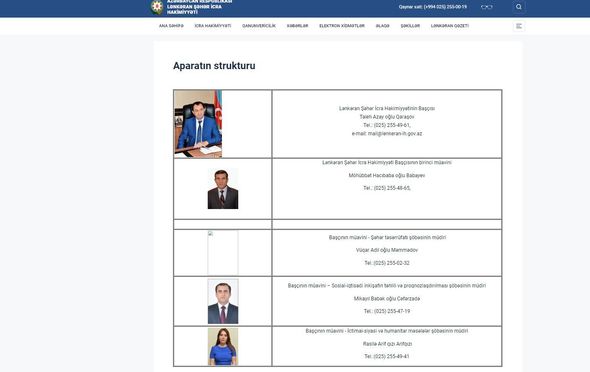Select QANUNVERİCİLİK in the navigation bar
The height and width of the screenshot is (372, 590).
(x=259, y=26)
